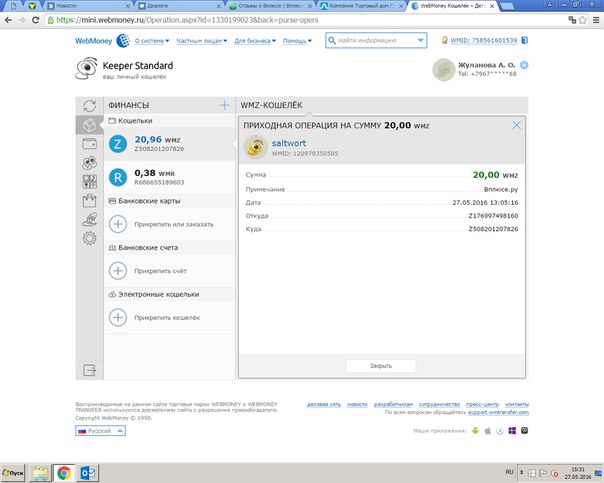604x483 pixels.
Task: Click the user avatar near Жуланова А. О.
Action: pos(444,69)
